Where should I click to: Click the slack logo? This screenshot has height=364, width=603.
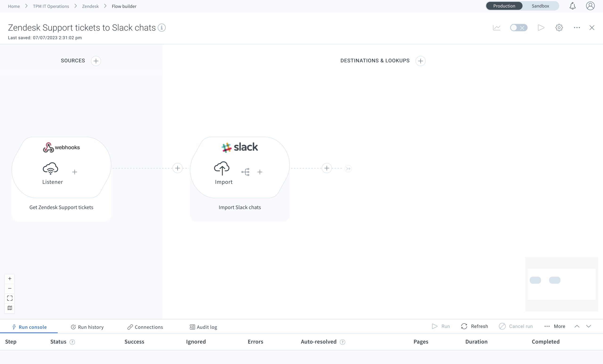(240, 147)
